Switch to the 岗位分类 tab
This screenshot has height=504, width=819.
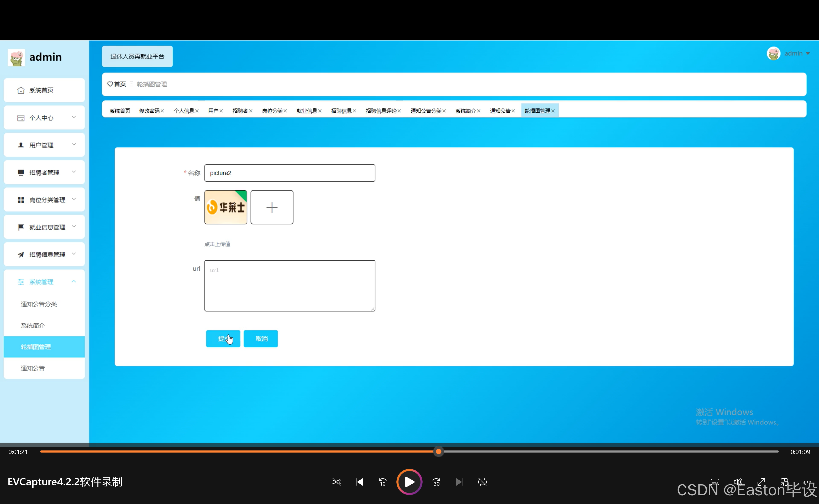coord(272,111)
